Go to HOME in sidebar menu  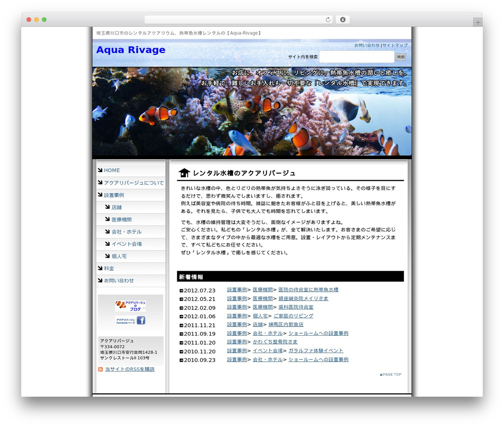point(112,171)
